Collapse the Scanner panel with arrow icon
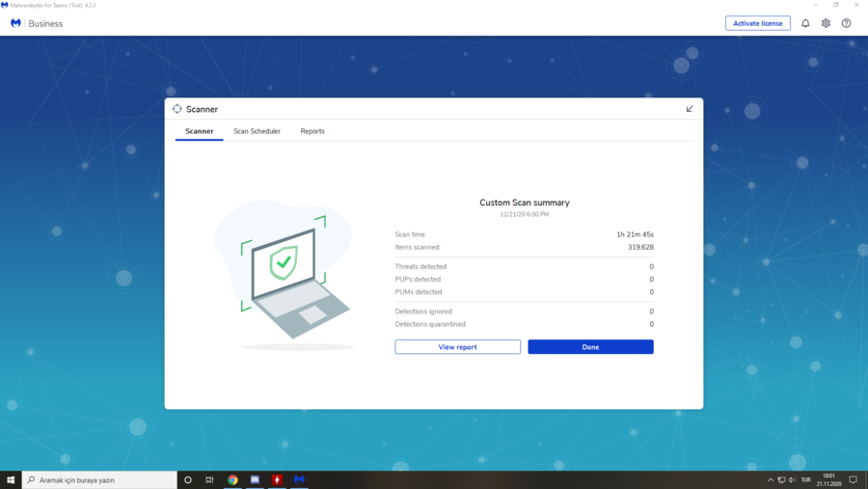This screenshot has height=489, width=868. (690, 109)
